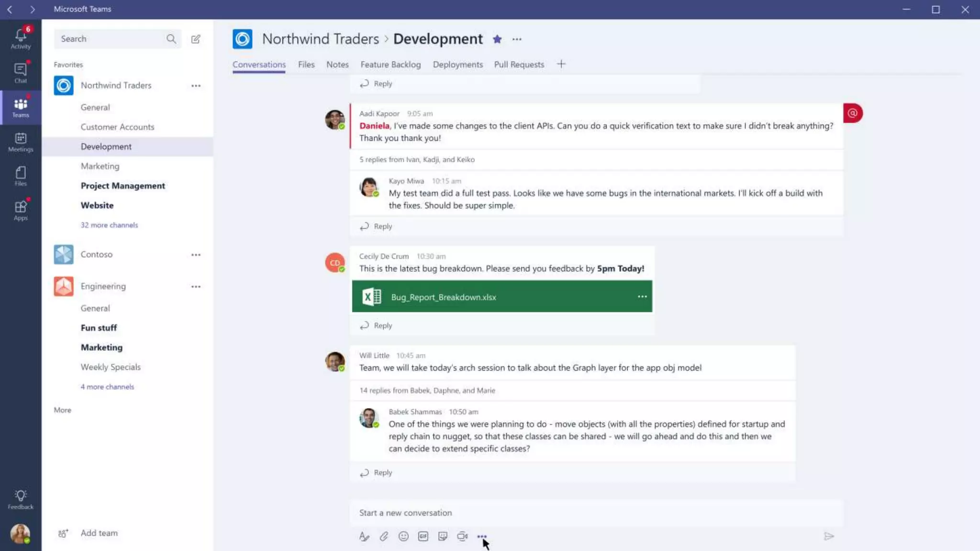This screenshot has width=980, height=551.
Task: Open the Meetings calendar icon
Action: pos(21,142)
